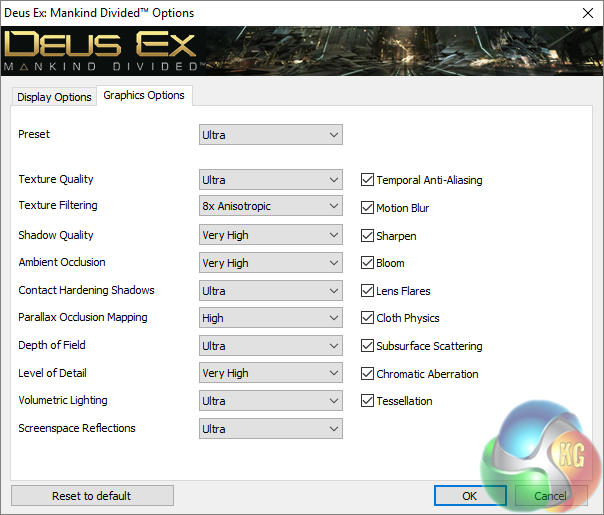The height and width of the screenshot is (515, 604).
Task: Click the Preset label text
Action: pyautogui.click(x=34, y=134)
